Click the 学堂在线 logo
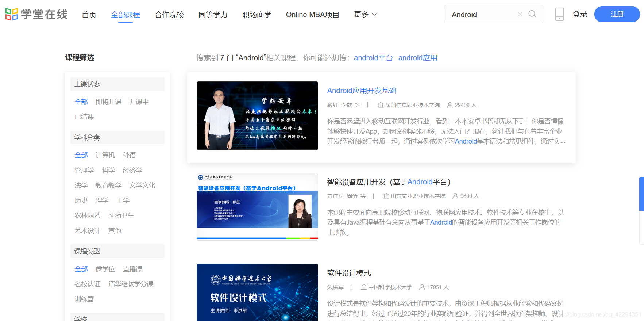The height and width of the screenshot is (321, 644). [36, 14]
